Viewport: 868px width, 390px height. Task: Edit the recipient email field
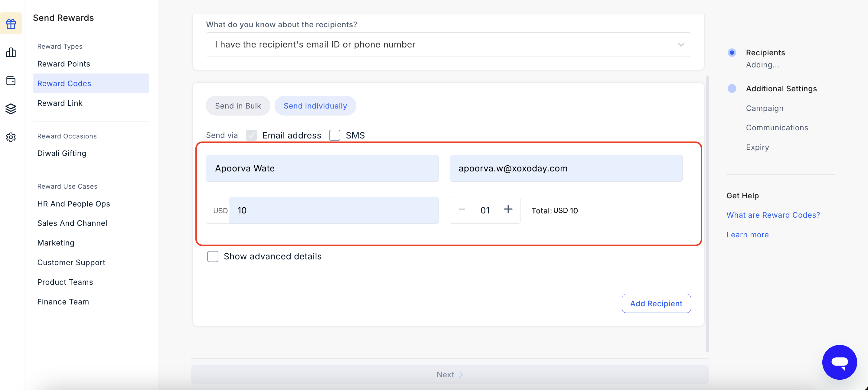(566, 168)
